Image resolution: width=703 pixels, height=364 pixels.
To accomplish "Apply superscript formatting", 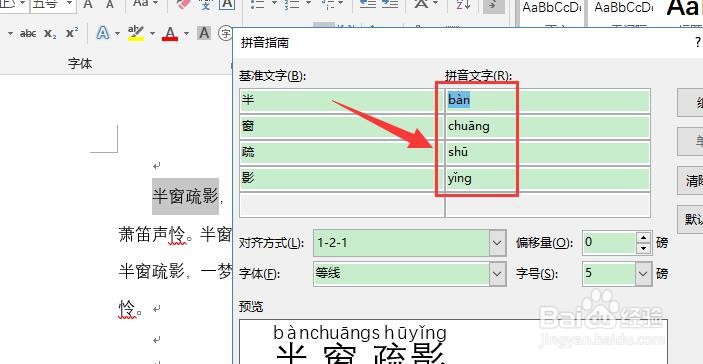I will [x=72, y=34].
